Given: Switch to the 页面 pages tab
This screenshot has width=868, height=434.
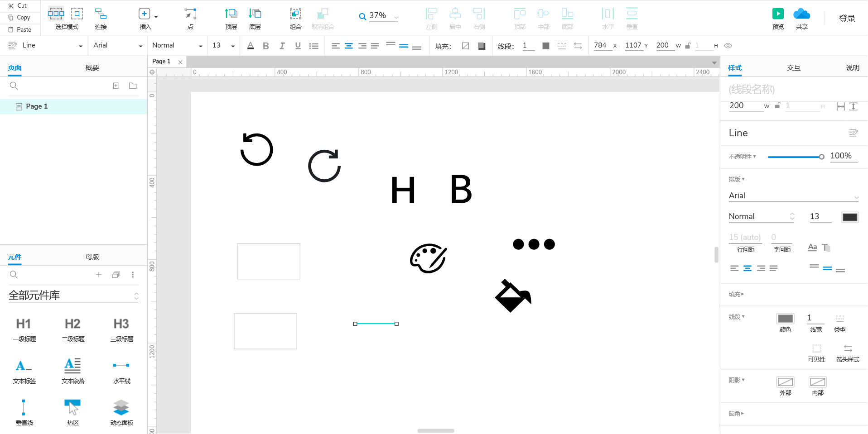Looking at the screenshot, I should (14, 67).
